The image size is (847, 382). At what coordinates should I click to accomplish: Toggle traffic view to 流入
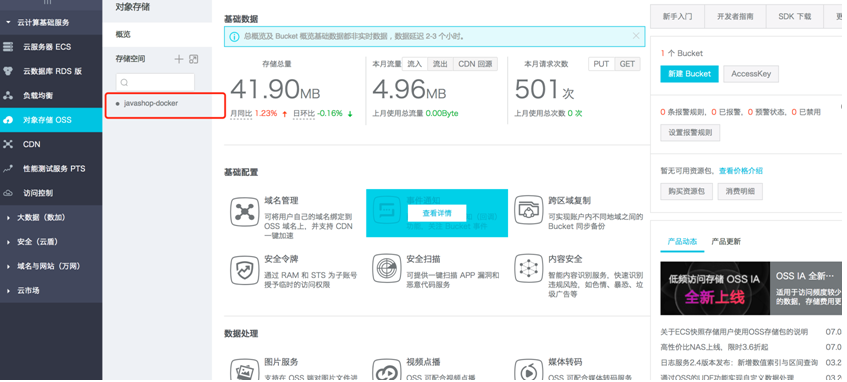[x=414, y=64]
